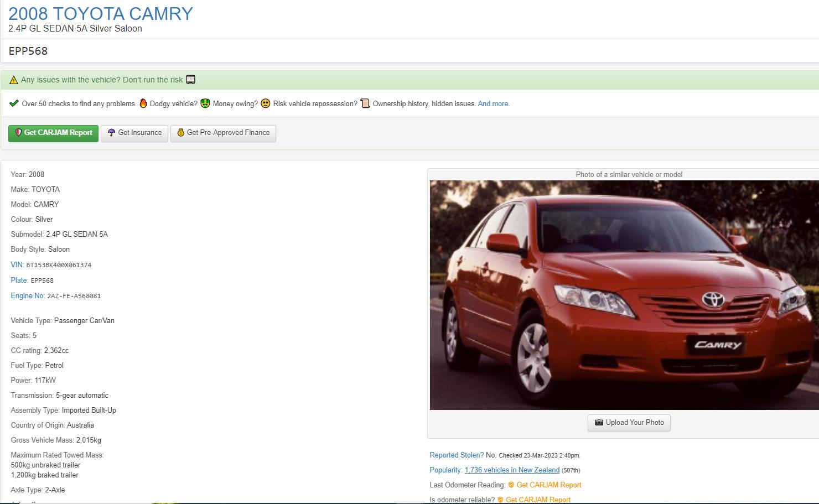Click the 'Vehicle Type: Passenger Car/Van' row
Viewport: 819px width, 504px height.
[x=63, y=320]
